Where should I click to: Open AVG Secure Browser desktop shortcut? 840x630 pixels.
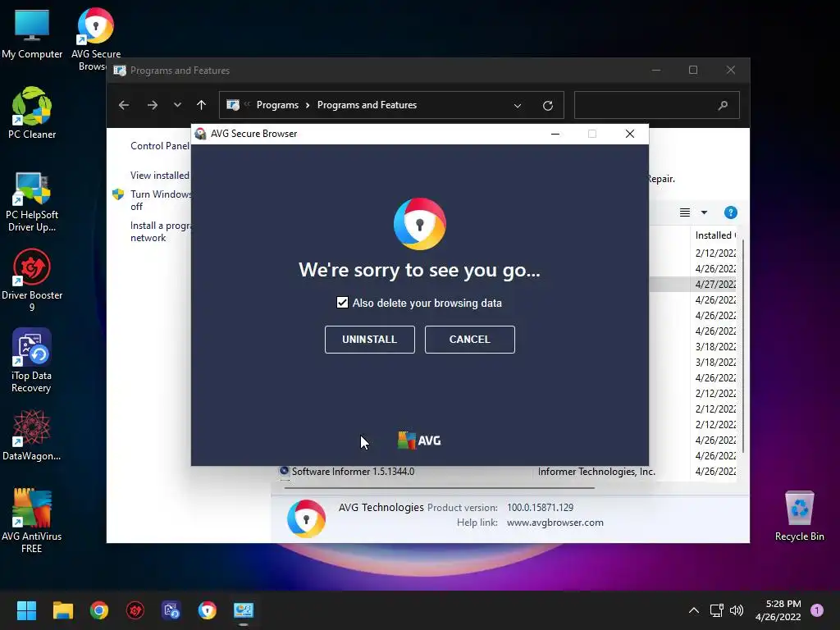point(96,38)
